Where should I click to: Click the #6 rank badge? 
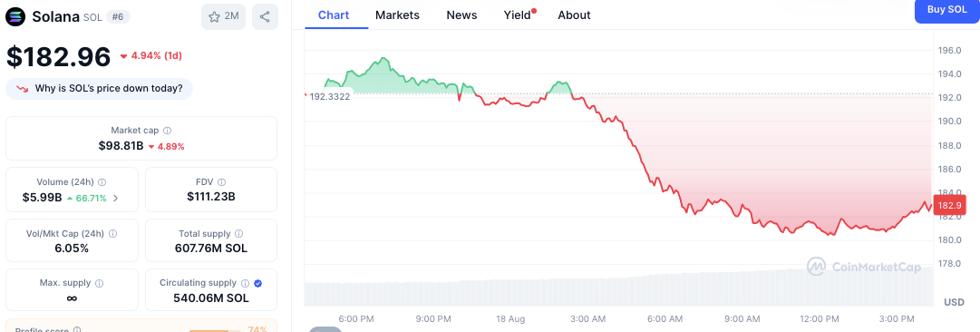pos(118,17)
